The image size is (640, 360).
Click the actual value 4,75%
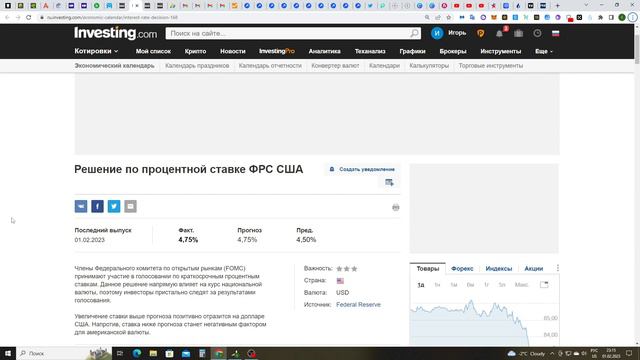pos(188,240)
